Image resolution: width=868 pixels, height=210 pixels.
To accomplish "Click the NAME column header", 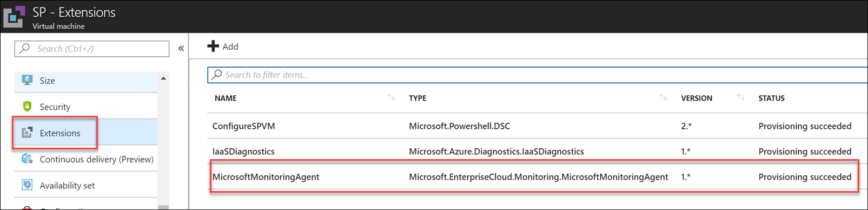I will tap(226, 98).
